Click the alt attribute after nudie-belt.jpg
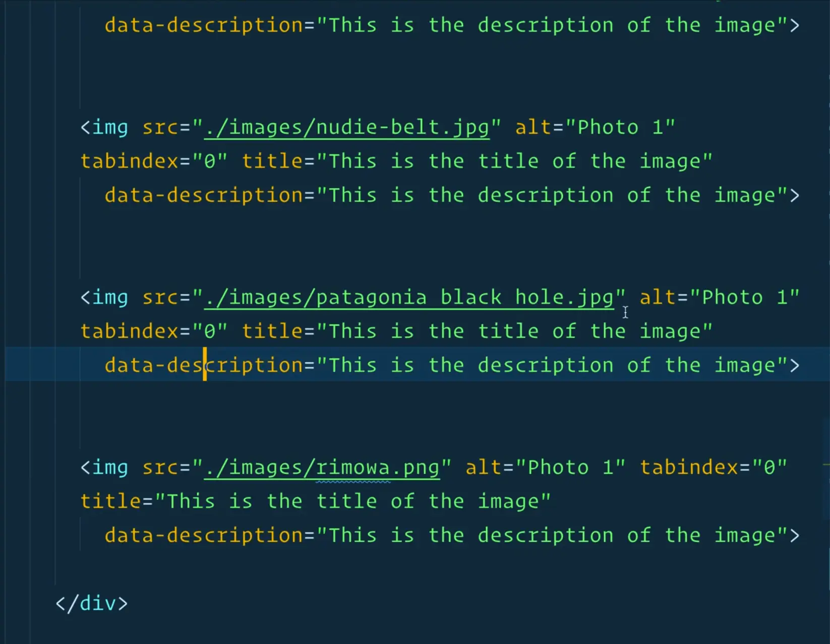This screenshot has height=644, width=830. 533,127
